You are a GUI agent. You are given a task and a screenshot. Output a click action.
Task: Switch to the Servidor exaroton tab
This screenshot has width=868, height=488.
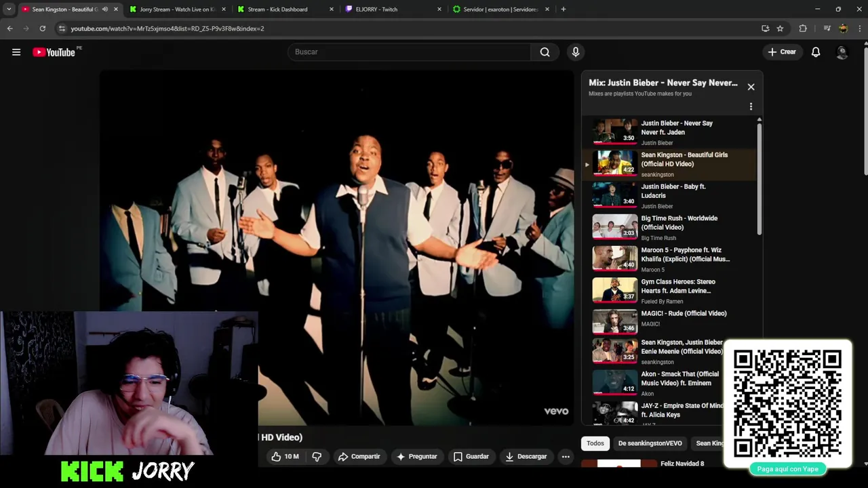point(501,9)
